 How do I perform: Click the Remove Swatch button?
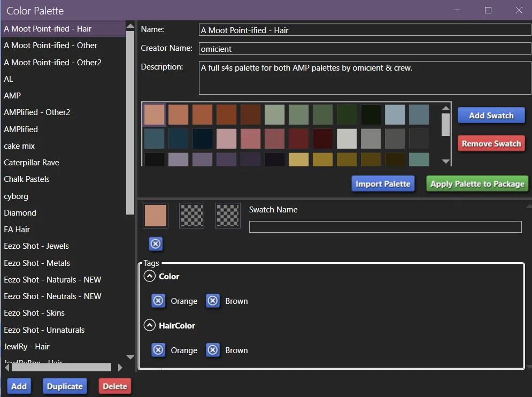pos(491,143)
